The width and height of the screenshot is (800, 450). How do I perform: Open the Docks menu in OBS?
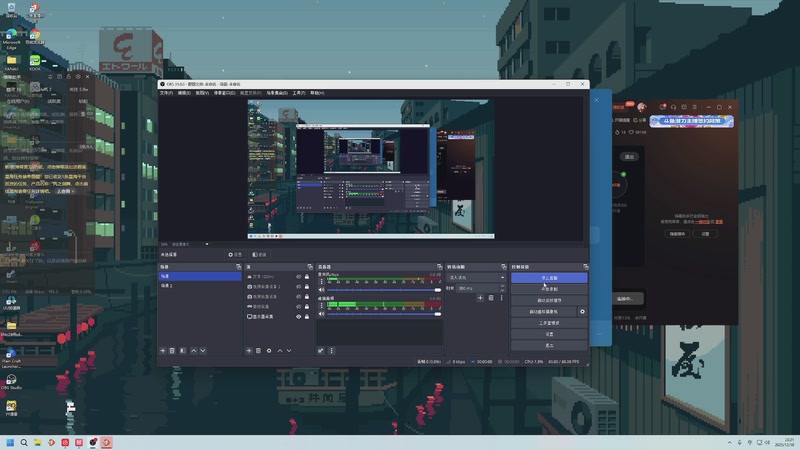tap(224, 93)
